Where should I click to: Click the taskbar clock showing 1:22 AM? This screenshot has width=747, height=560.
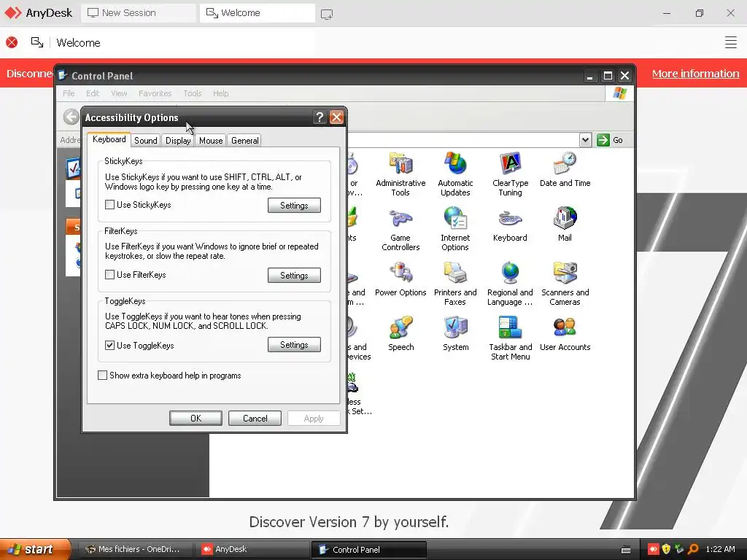[720, 549]
